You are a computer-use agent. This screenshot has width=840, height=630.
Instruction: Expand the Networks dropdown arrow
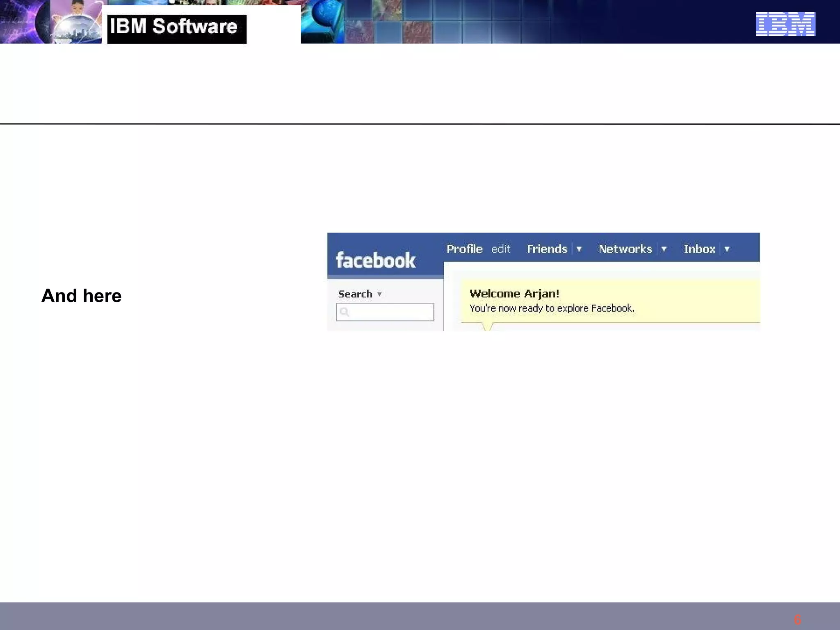(664, 249)
